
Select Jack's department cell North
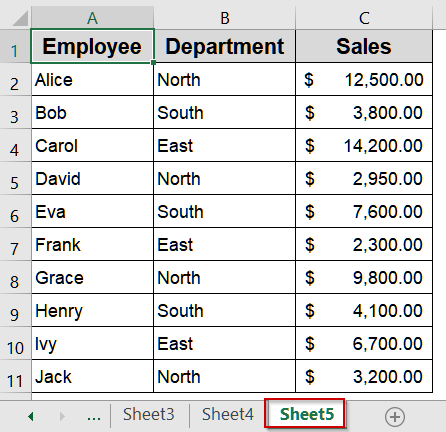coord(225,376)
